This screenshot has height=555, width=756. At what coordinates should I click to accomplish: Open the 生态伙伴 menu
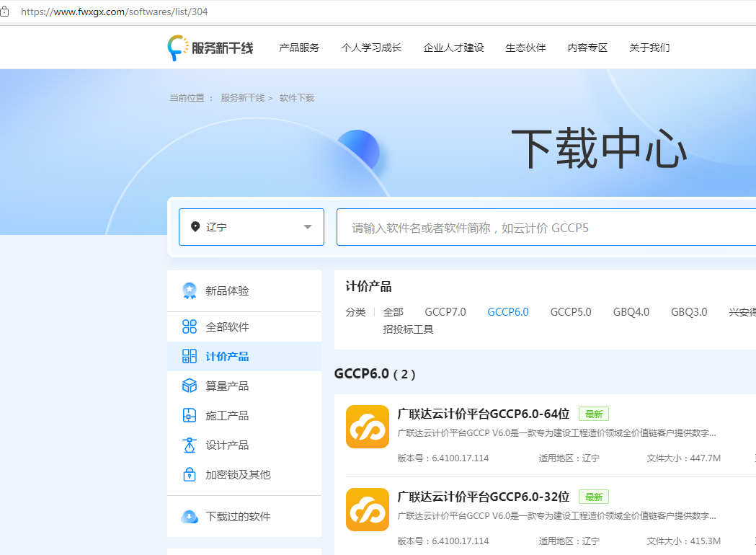click(x=525, y=48)
